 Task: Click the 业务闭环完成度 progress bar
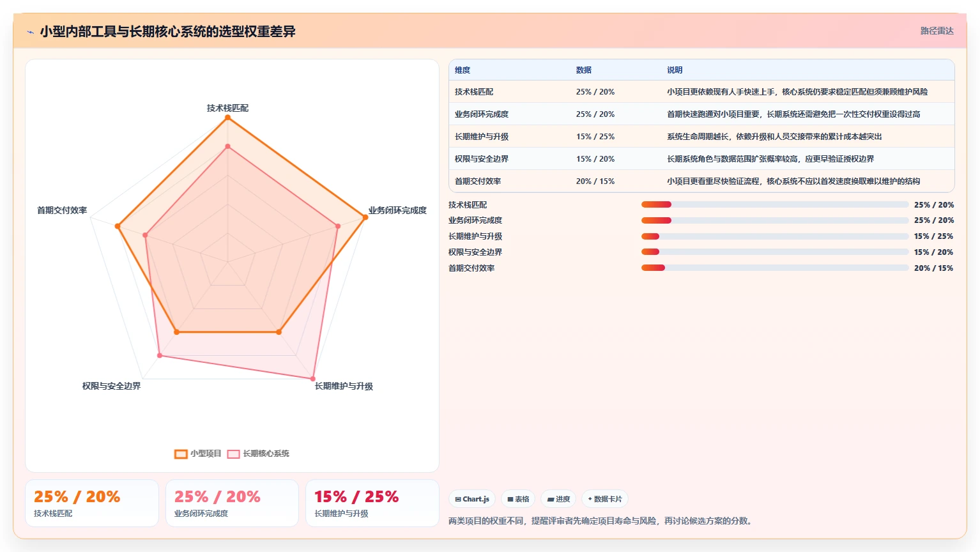pyautogui.click(x=775, y=220)
